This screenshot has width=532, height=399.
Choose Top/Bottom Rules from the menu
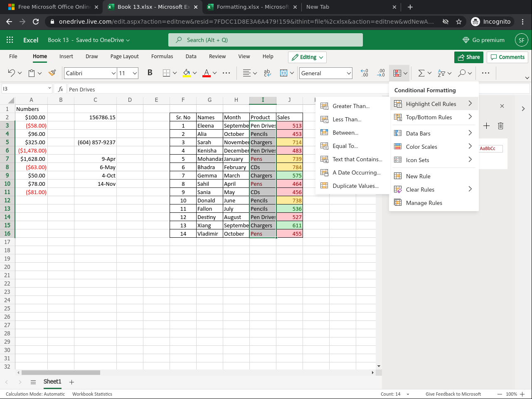pos(434,117)
